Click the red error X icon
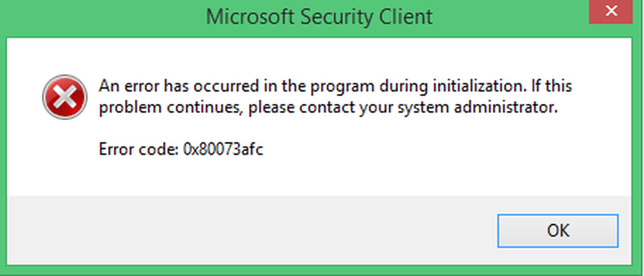 (65, 97)
